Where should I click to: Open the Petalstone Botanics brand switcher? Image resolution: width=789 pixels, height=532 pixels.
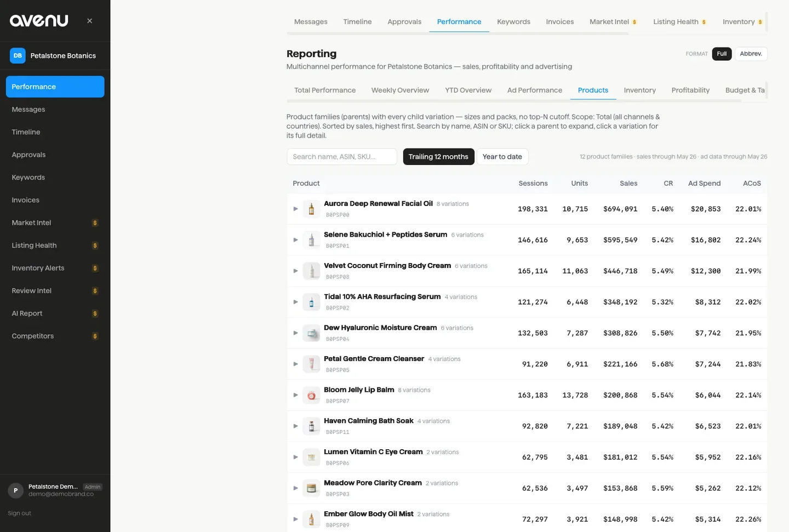pyautogui.click(x=55, y=56)
